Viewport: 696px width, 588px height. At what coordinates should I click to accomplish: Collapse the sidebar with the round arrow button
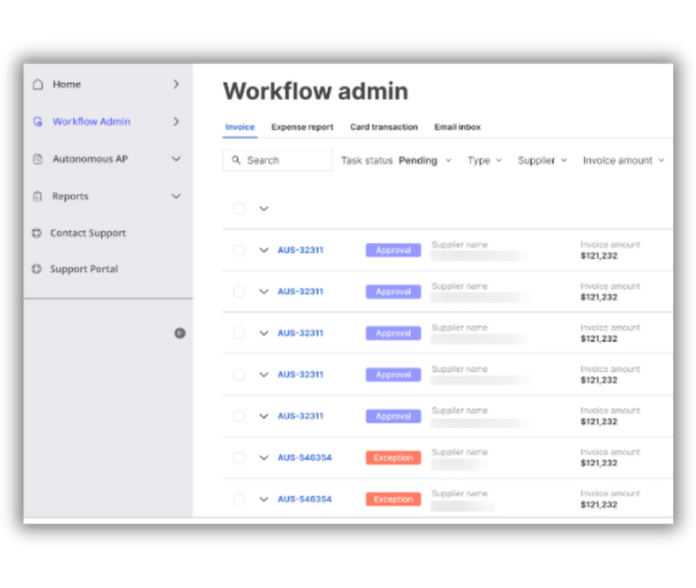click(180, 333)
